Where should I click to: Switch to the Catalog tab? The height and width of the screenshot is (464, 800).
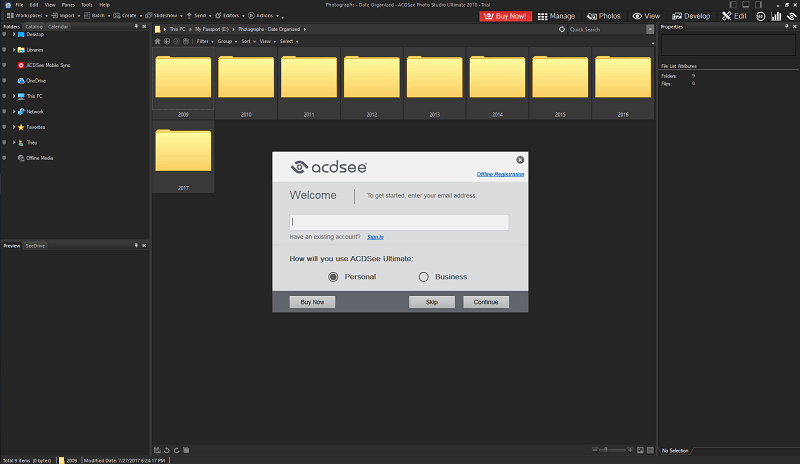point(34,27)
